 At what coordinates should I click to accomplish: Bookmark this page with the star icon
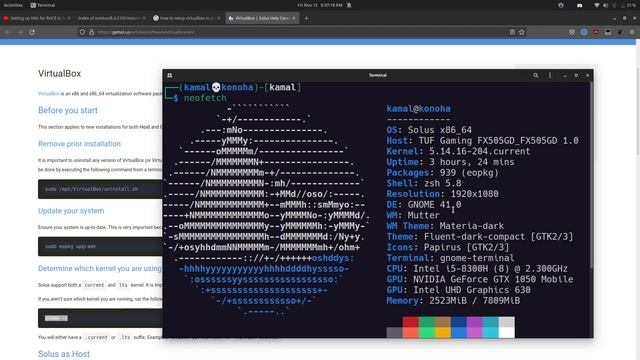tap(522, 32)
